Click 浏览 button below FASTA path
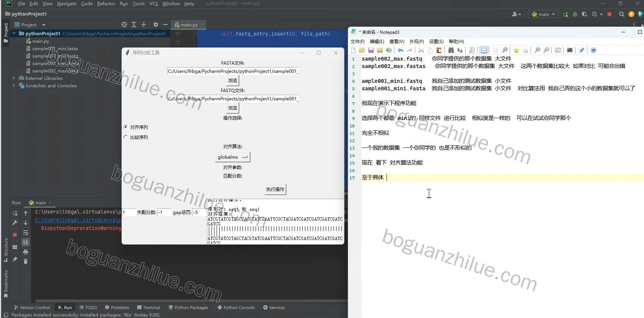Viewport: 644px width, 318px height. pyautogui.click(x=233, y=81)
